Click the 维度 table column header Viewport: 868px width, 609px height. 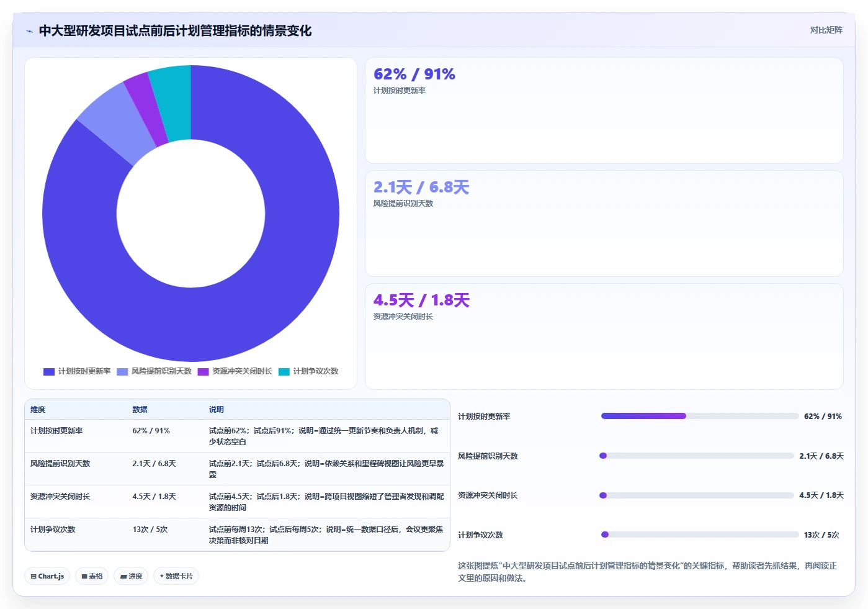pyautogui.click(x=38, y=410)
